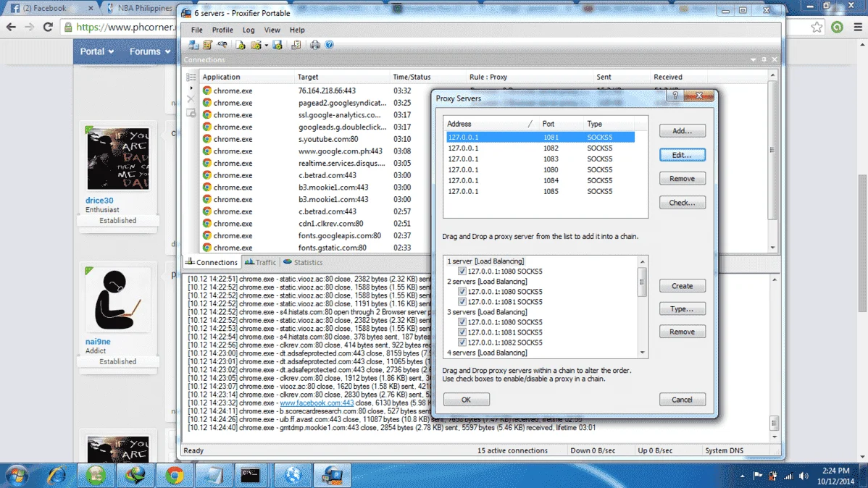
Task: Click Remove button beside chain list
Action: [682, 332]
